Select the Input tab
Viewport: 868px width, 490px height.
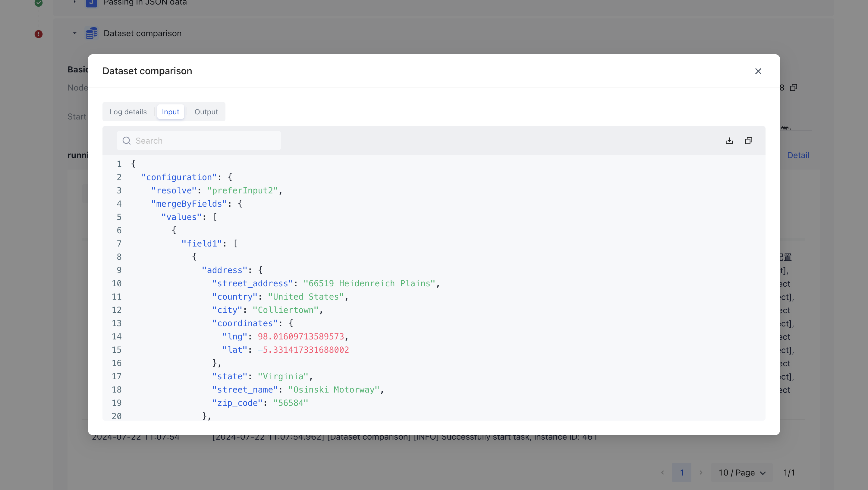(x=170, y=112)
